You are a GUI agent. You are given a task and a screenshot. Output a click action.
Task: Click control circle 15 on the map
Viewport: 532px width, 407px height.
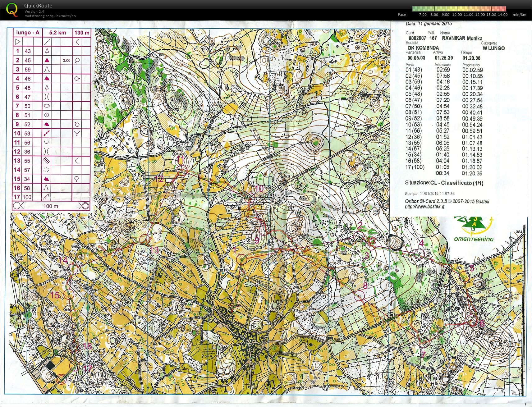point(69,294)
